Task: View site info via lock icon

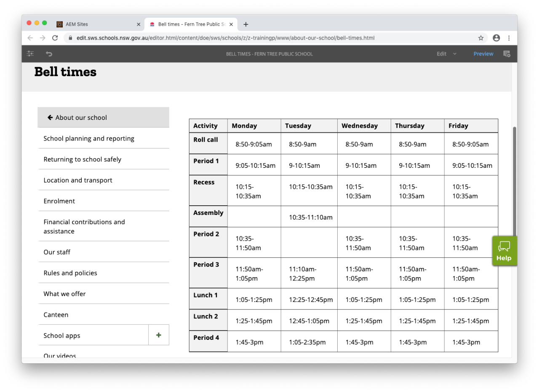Action: pyautogui.click(x=70, y=38)
